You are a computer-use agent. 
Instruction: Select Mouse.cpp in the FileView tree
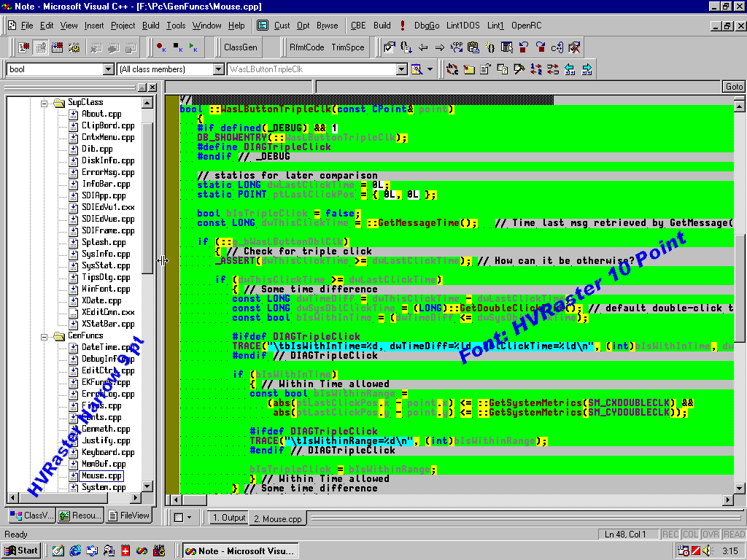[101, 475]
